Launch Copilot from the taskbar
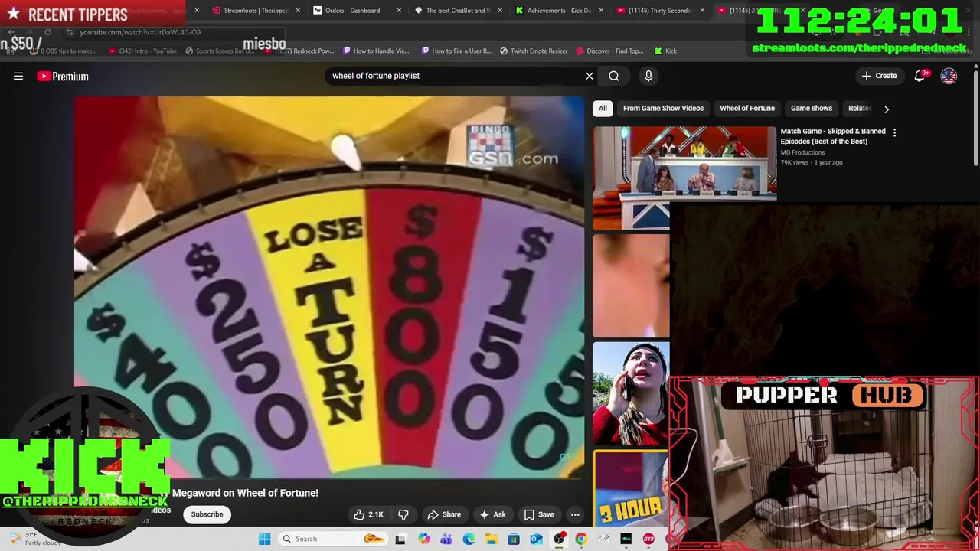Image resolution: width=980 pixels, height=551 pixels. (424, 539)
